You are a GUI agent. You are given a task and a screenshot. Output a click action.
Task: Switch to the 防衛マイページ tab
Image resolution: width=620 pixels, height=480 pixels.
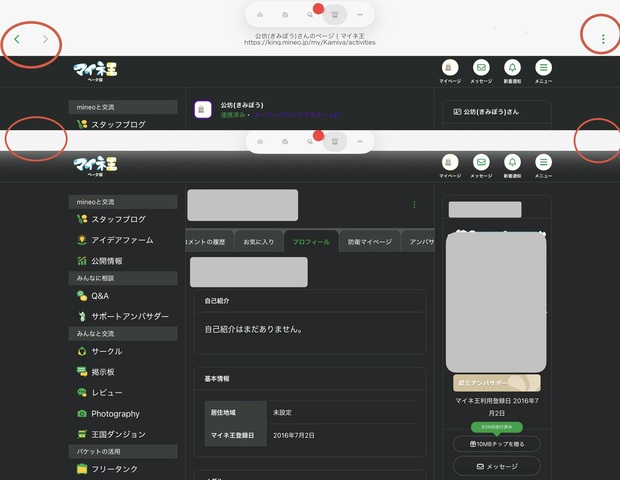click(370, 242)
